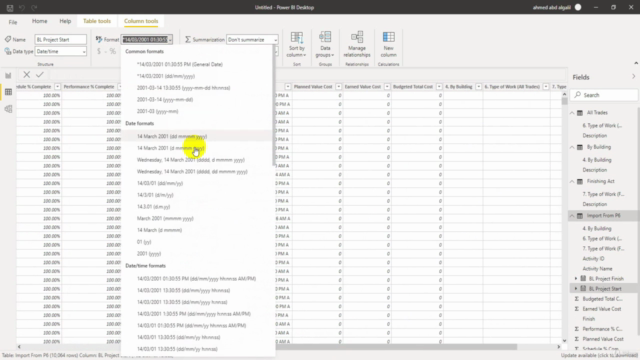
Task: Apply currency format dollar icon
Action: tap(99, 51)
